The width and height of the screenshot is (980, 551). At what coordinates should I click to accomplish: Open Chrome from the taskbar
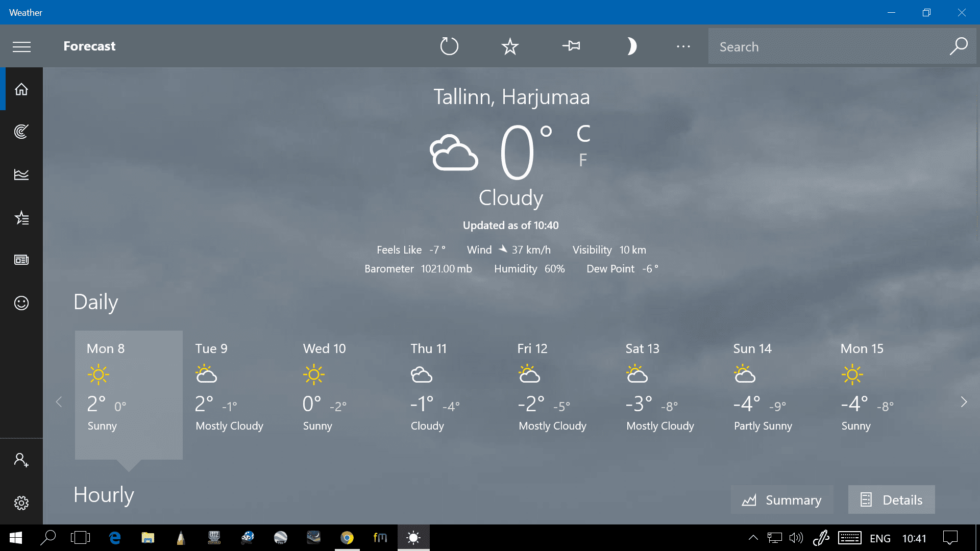point(347,538)
